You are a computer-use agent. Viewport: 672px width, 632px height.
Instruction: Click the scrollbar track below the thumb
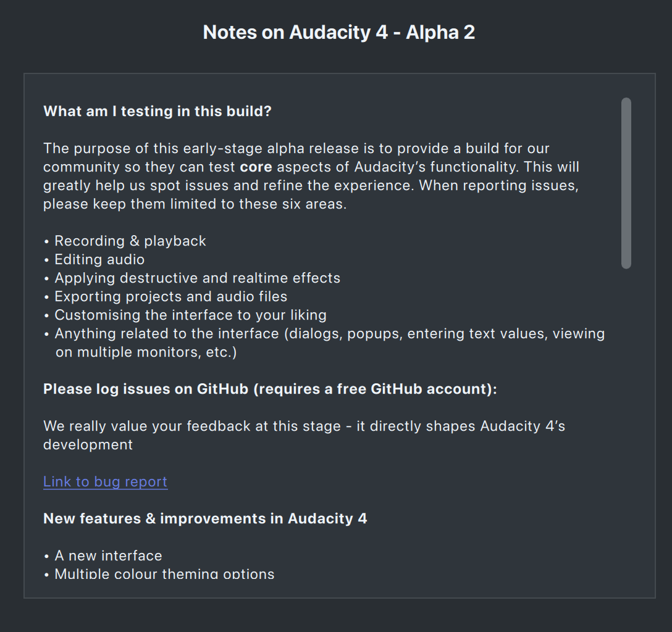(x=626, y=420)
